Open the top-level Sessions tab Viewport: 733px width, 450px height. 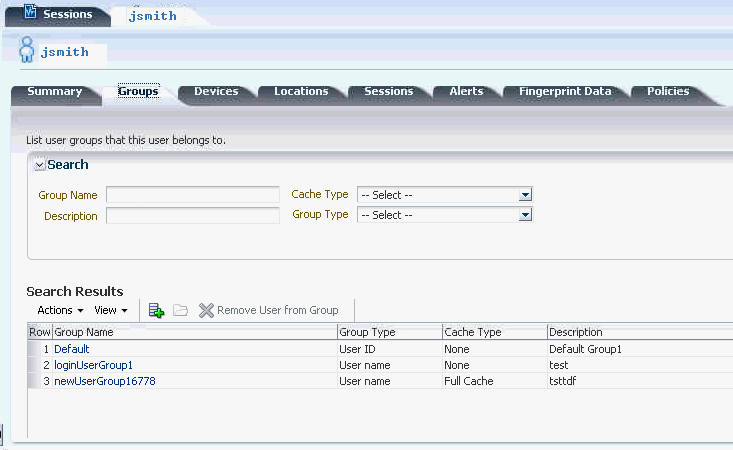pyautogui.click(x=58, y=14)
